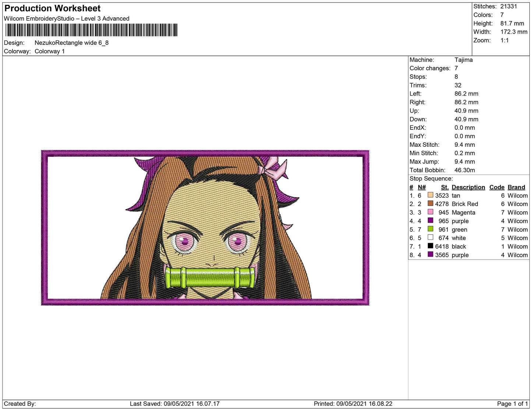Select the Trims value "32"
This screenshot has width=532, height=409.
pos(458,85)
